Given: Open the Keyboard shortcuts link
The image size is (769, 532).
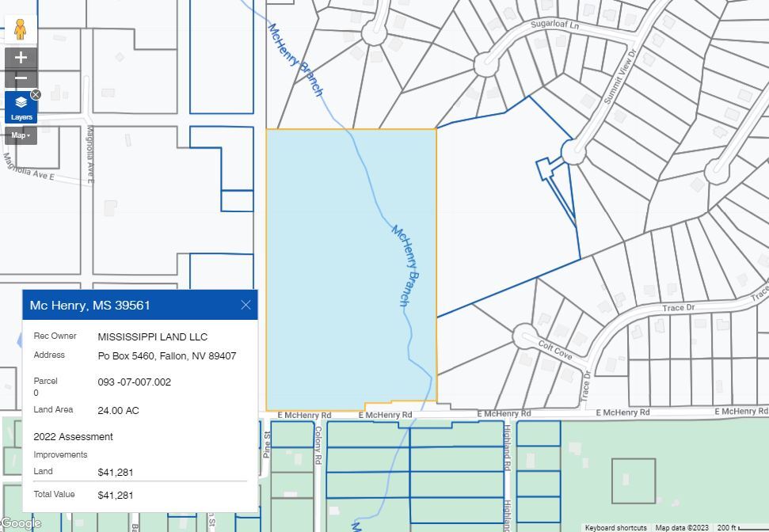Looking at the screenshot, I should pos(615,527).
